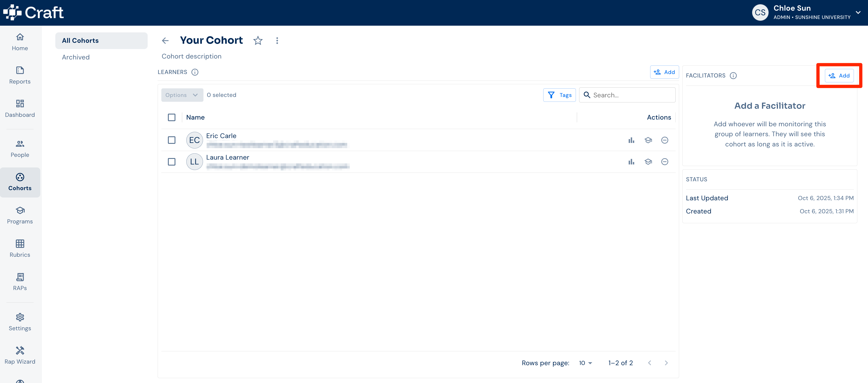The height and width of the screenshot is (383, 868).
Task: View Laura Learner's progress chart icon
Action: coord(631,161)
